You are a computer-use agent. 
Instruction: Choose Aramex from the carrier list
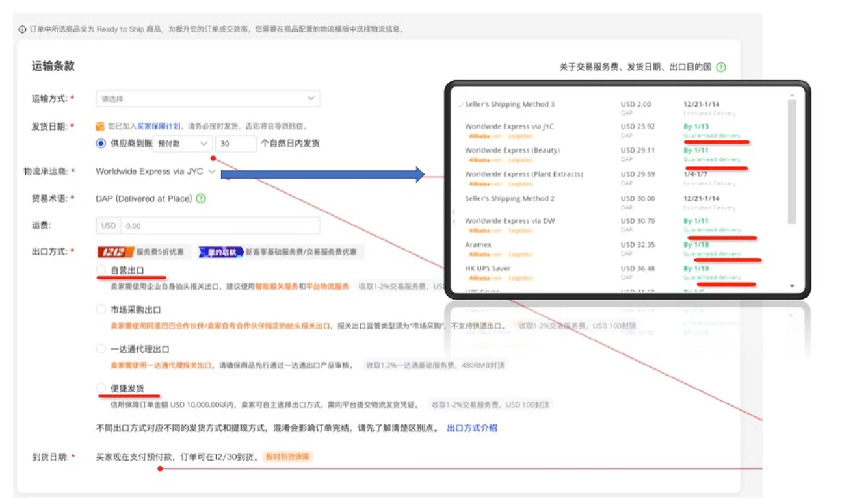[478, 245]
